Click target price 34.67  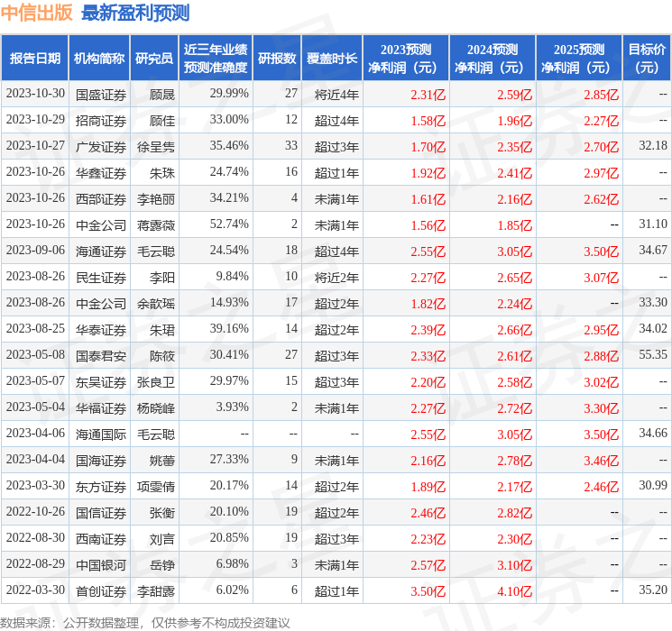(653, 251)
